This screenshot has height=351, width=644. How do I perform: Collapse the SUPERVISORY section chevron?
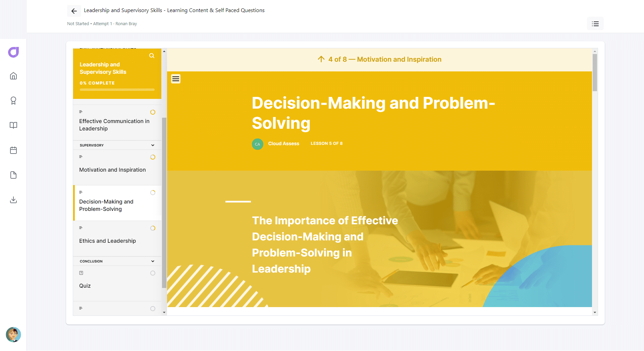[153, 145]
